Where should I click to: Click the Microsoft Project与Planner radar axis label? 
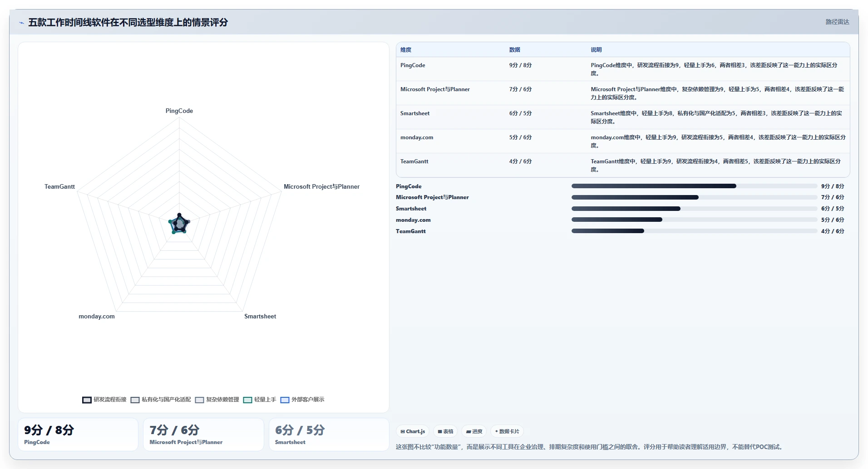321,186
